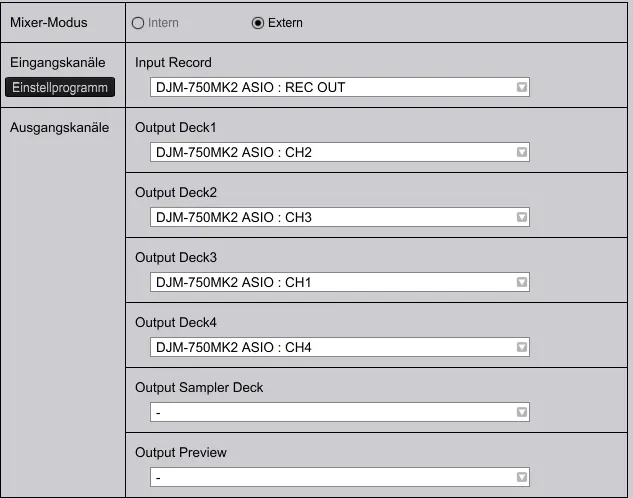Open the dropdown showing DJM-750MK2 ASIO : CH3
Viewport: 633px width, 498px height.
tap(330, 217)
